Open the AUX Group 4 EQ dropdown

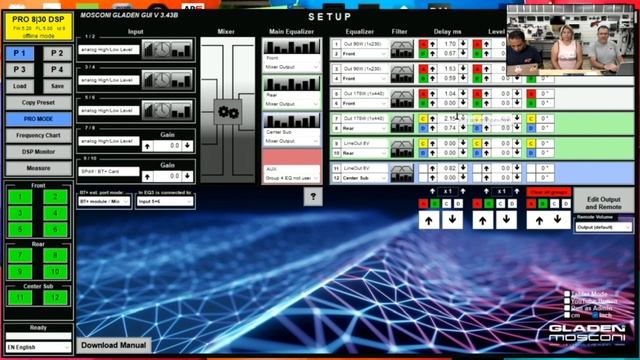pos(291,178)
